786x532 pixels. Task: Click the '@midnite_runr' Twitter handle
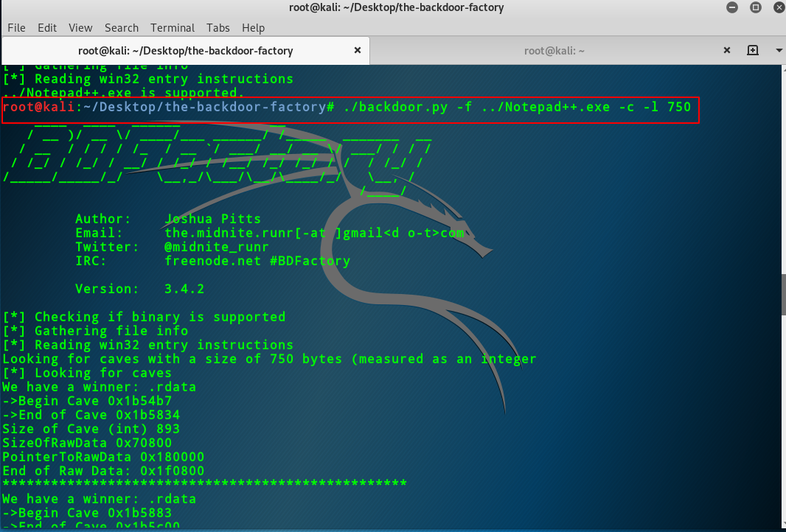coord(217,247)
